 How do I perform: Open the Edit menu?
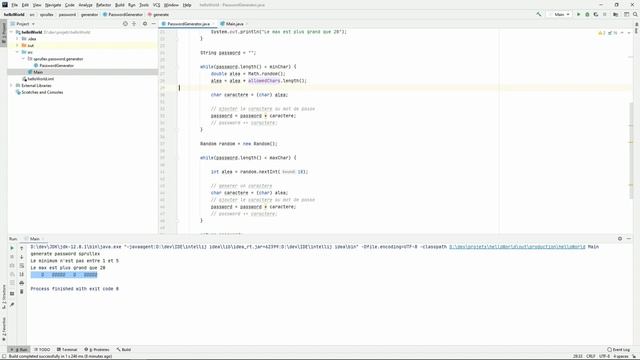coord(25,5)
